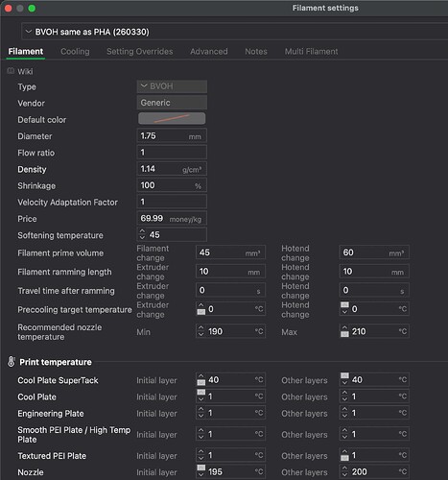Switch to the Cooling tab
The image size is (448, 480).
click(75, 51)
